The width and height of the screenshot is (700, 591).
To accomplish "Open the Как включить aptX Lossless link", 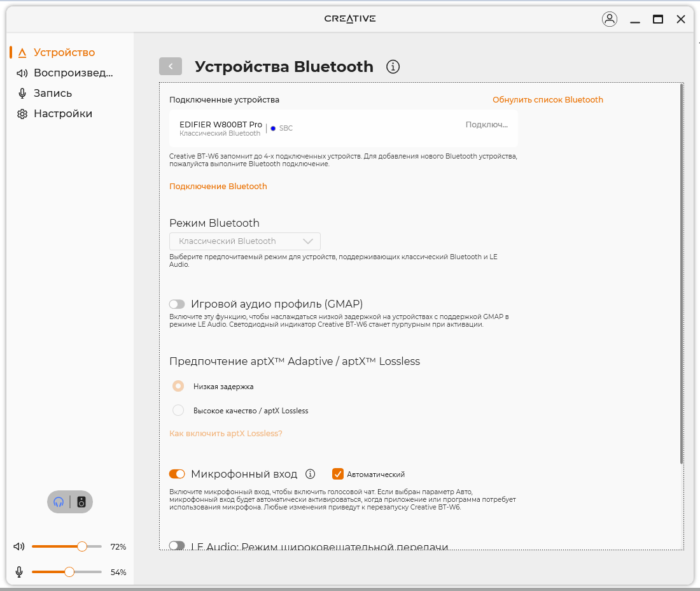I will 225,433.
